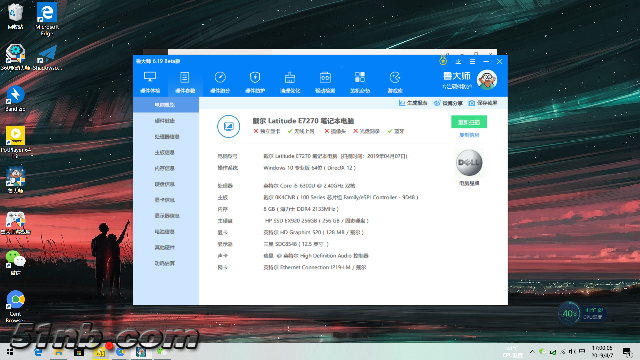Select power consumption estimate in sidebar
Viewport: 640px width, 360px height.
(166, 263)
